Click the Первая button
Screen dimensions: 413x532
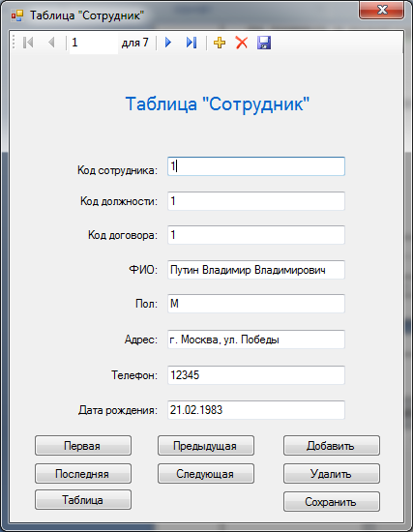(83, 446)
